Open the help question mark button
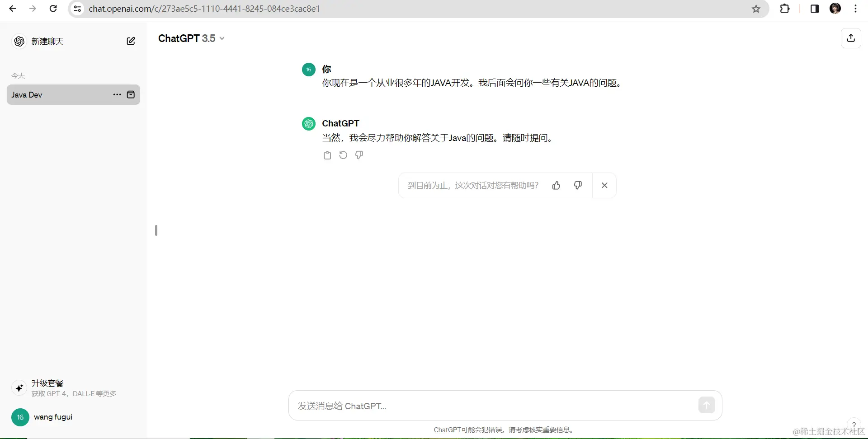Screen dimensions: 868x439 pyautogui.click(x=854, y=424)
